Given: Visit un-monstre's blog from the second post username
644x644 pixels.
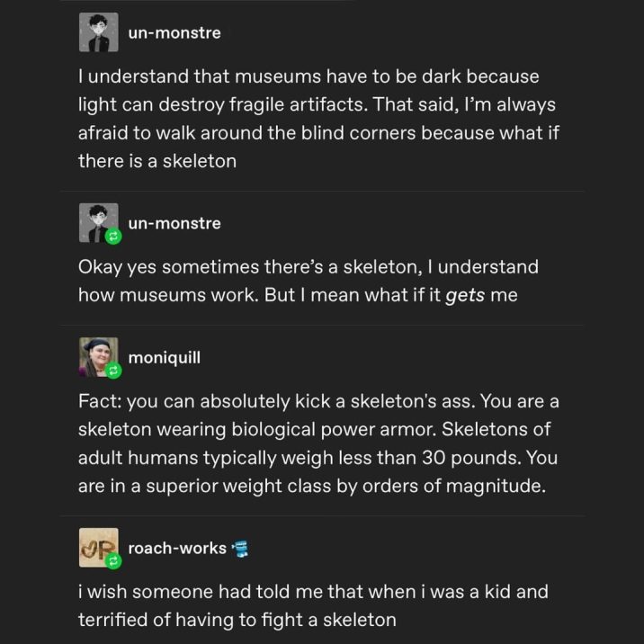Looking at the screenshot, I should tap(174, 223).
